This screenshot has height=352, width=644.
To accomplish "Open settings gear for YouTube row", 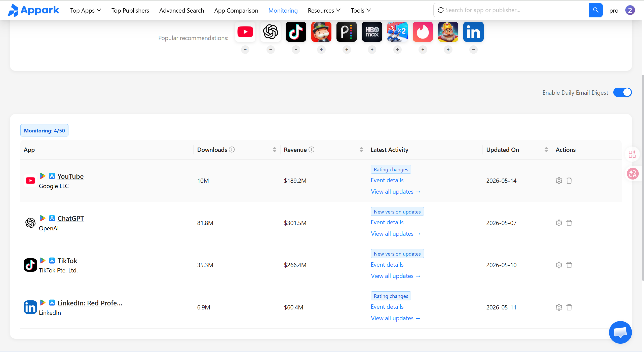I will pos(559,181).
